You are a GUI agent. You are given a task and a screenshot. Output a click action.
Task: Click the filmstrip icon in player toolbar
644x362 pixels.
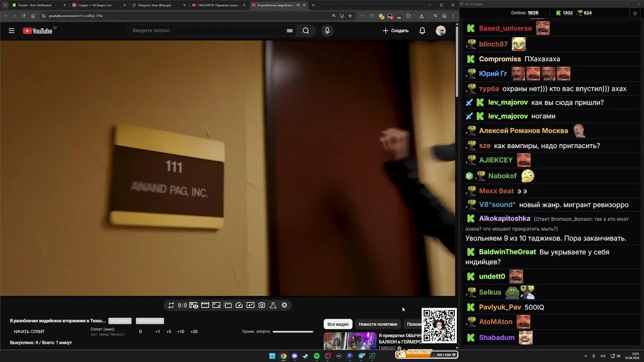227,305
